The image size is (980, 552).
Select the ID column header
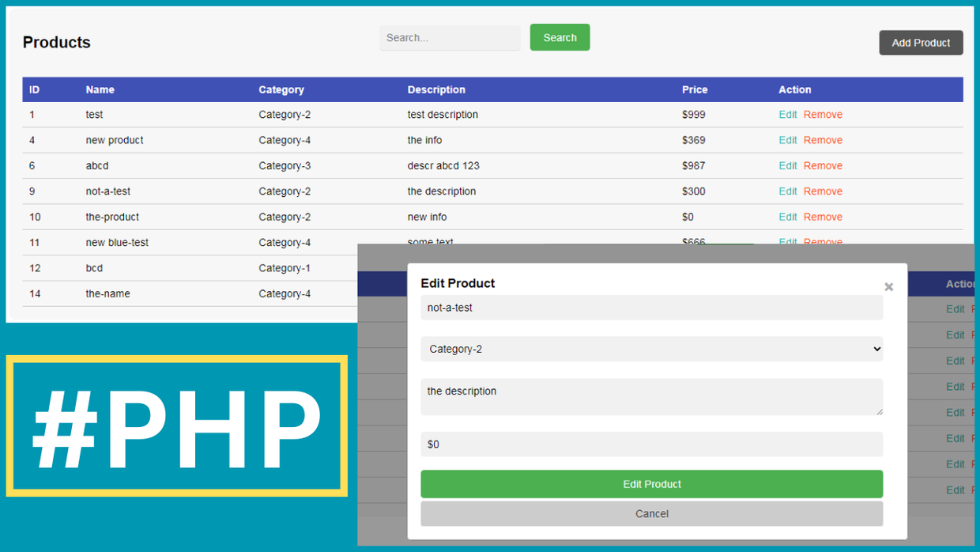click(34, 89)
